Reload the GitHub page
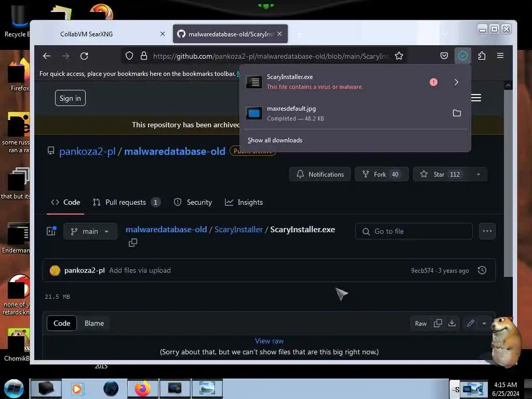Image resolution: width=532 pixels, height=399 pixels. coord(84,56)
